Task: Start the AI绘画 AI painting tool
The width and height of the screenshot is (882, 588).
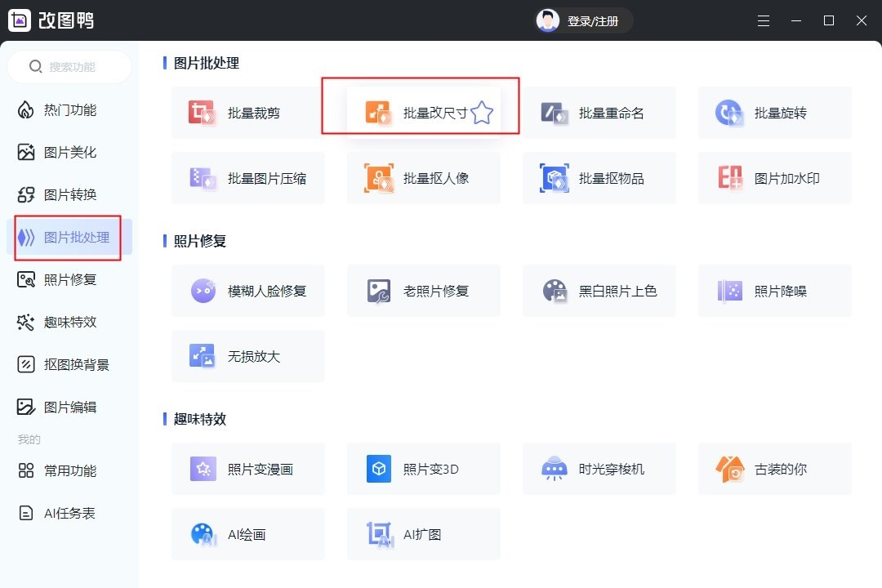Action: 248,533
